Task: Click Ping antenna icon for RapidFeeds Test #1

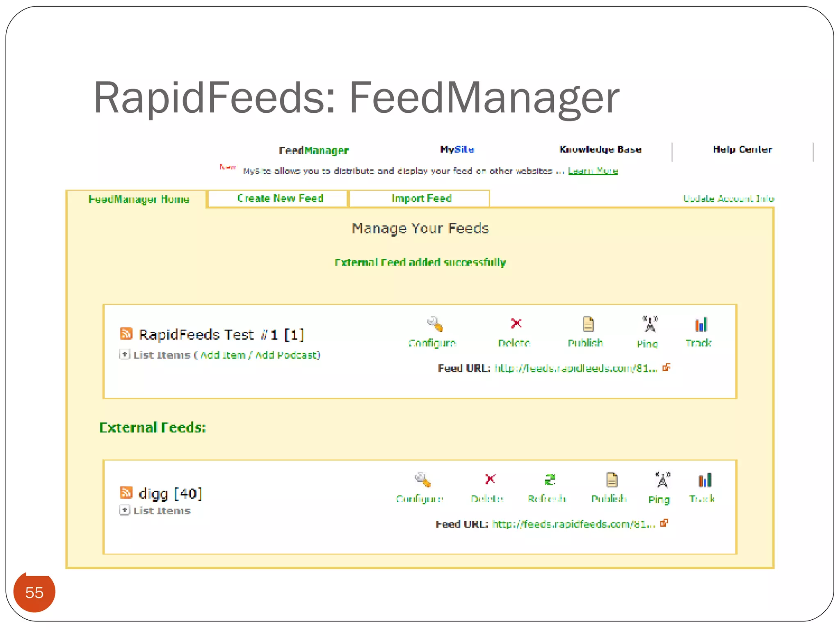Action: [x=650, y=324]
